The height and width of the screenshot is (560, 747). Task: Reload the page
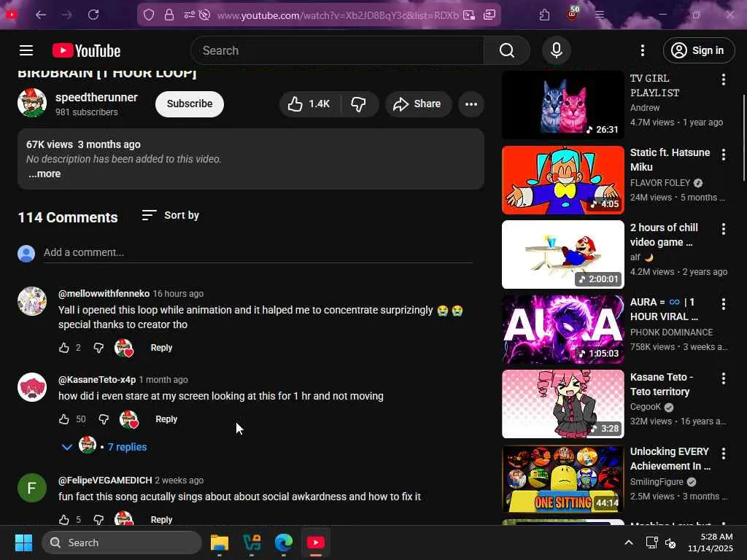[93, 15]
